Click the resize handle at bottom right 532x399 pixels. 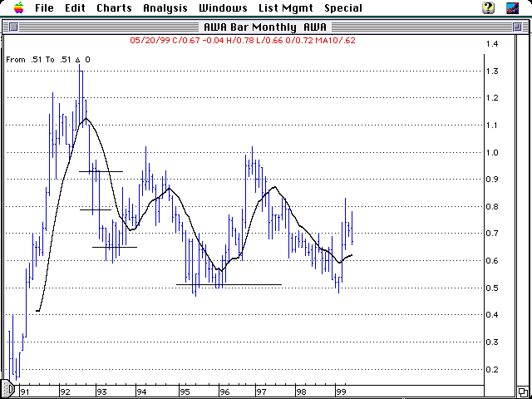pos(523,392)
